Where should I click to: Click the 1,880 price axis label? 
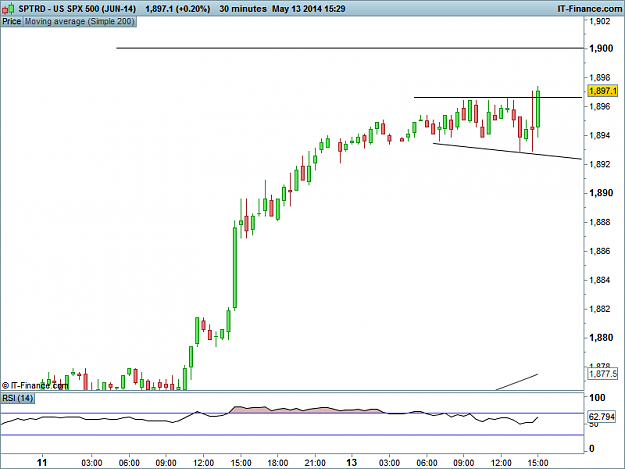pos(601,338)
